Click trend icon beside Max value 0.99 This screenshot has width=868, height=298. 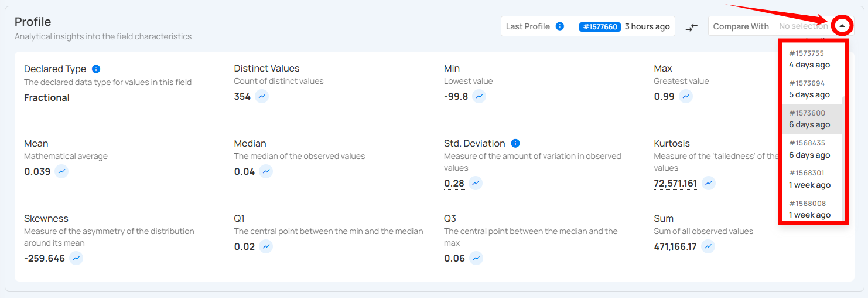coord(686,96)
